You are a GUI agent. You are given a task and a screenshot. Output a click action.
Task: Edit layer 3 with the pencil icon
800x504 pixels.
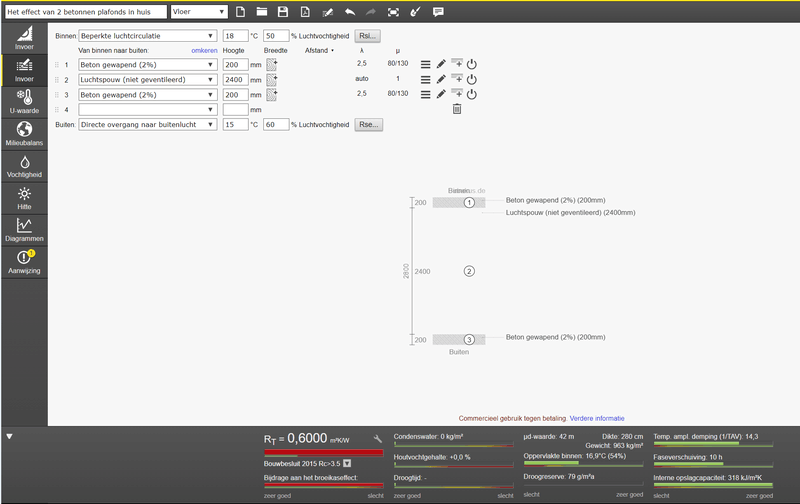(x=441, y=94)
